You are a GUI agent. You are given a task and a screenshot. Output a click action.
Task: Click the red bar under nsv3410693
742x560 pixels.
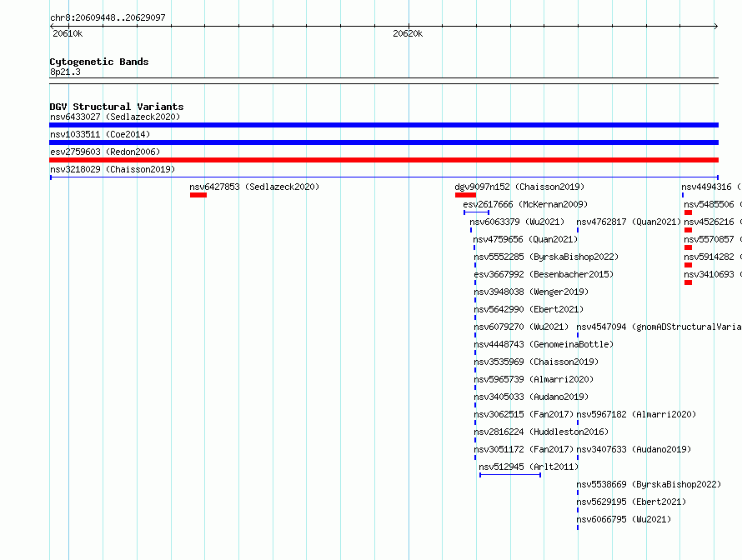(688, 282)
